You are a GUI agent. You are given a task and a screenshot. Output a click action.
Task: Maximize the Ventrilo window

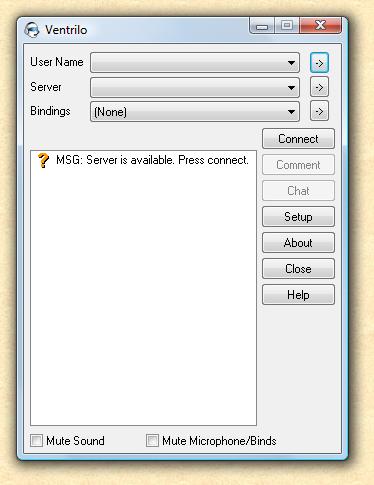click(x=287, y=26)
